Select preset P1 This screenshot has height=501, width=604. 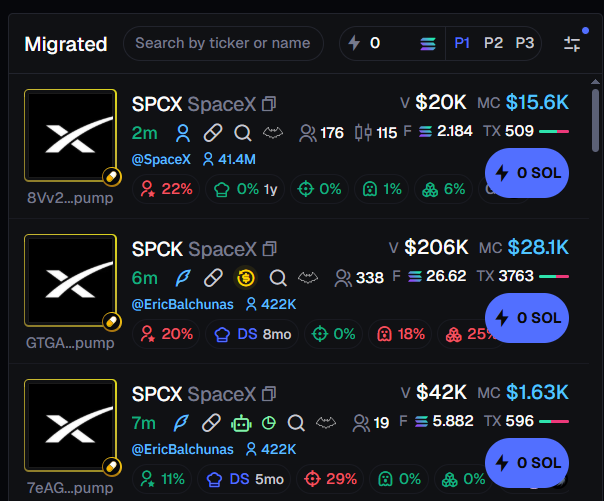[462, 43]
